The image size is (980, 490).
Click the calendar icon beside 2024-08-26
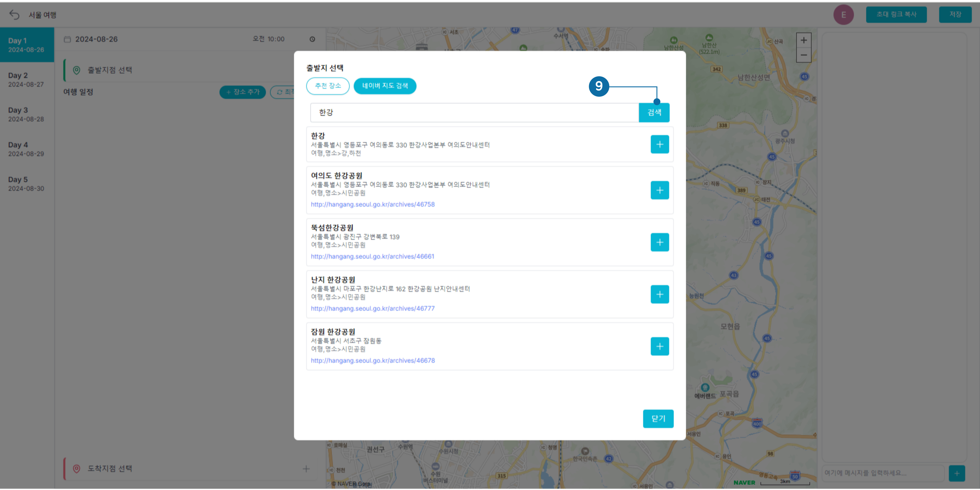pos(67,39)
